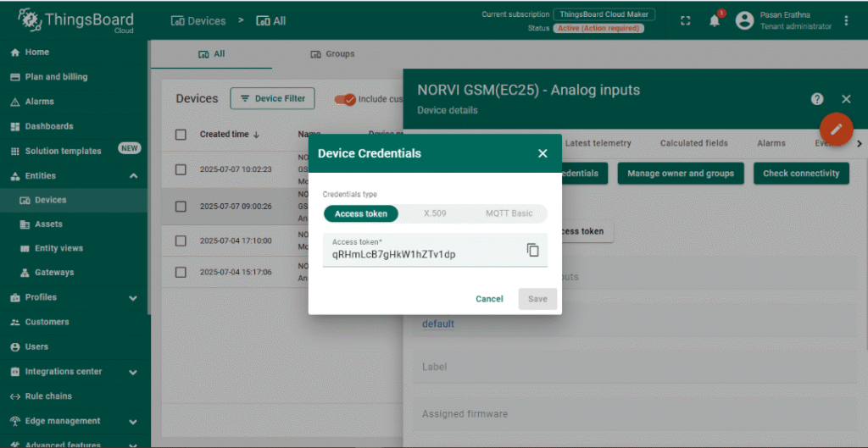
Task: Open Alarms from the sidebar
Action: (x=39, y=102)
